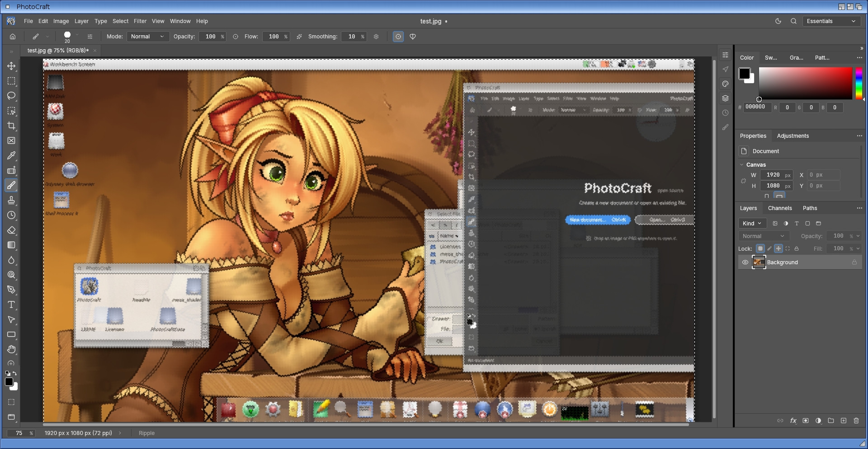Toggle the airbrush mode button

tap(299, 37)
